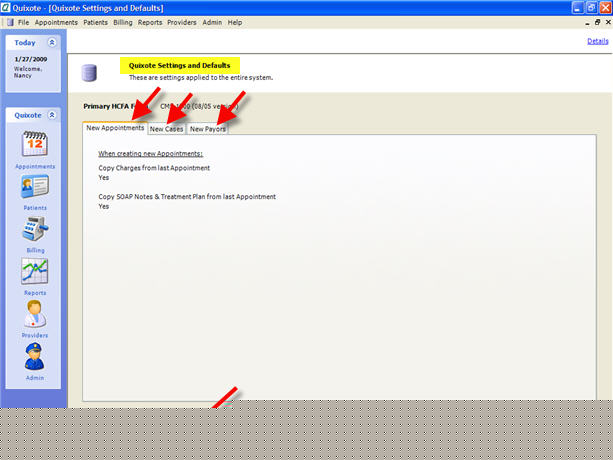Click the document icon left of File menu

pos(10,22)
